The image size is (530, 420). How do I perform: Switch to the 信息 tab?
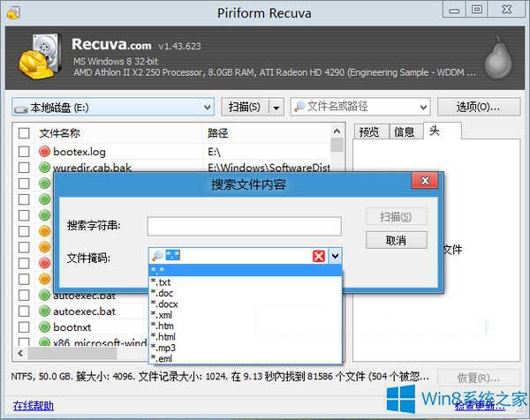pos(405,131)
